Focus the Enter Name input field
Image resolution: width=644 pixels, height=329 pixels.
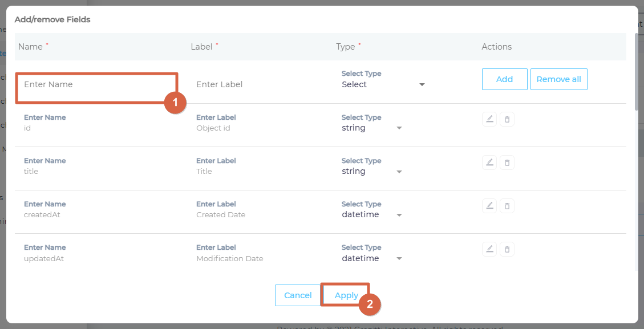tap(97, 84)
